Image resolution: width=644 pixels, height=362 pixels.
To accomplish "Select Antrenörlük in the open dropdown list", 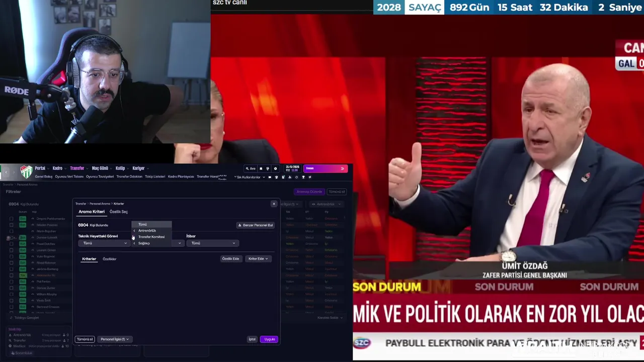I will [x=151, y=231].
